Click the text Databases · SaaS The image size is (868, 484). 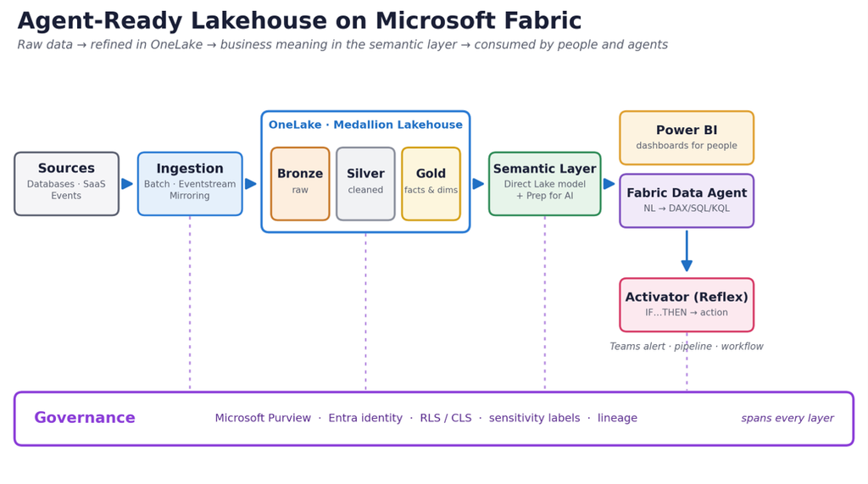click(66, 184)
